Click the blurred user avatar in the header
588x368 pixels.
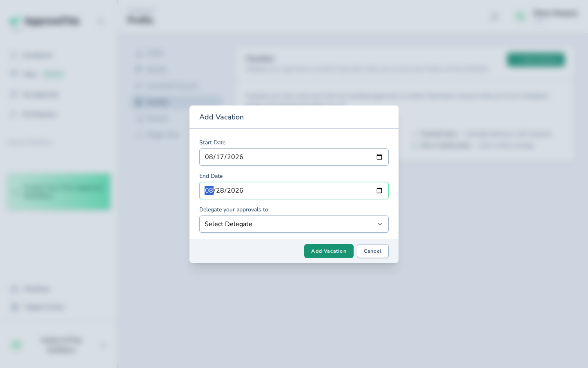[x=520, y=16]
